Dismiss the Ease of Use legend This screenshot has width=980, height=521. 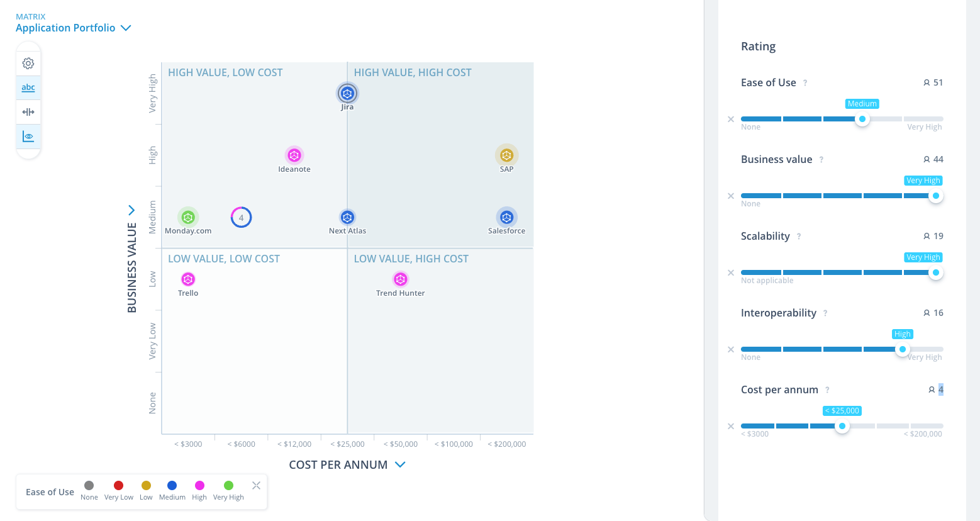tap(256, 485)
